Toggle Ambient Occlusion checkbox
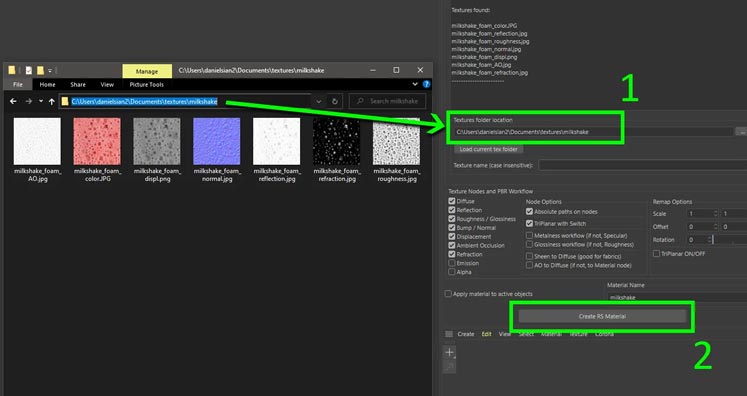 click(452, 245)
